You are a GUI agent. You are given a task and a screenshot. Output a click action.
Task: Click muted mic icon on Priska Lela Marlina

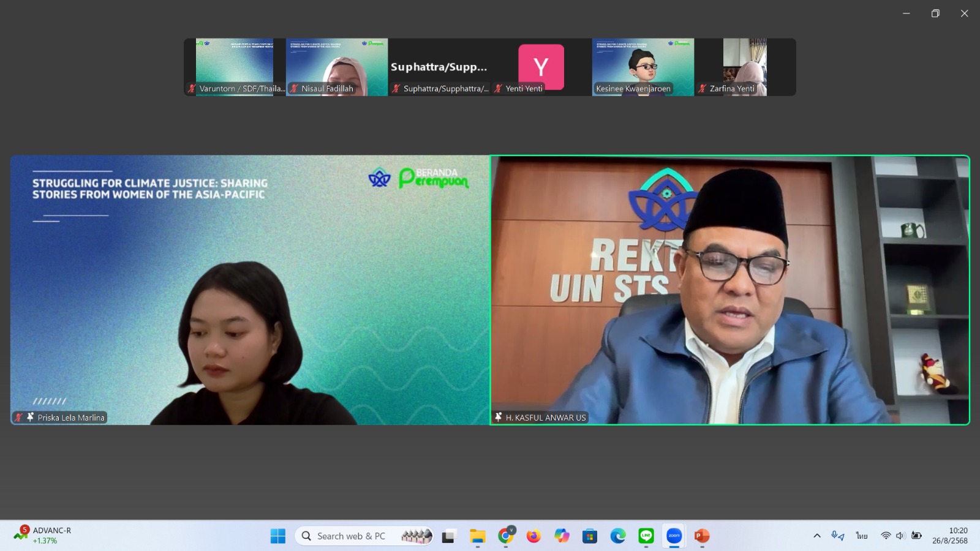[19, 418]
